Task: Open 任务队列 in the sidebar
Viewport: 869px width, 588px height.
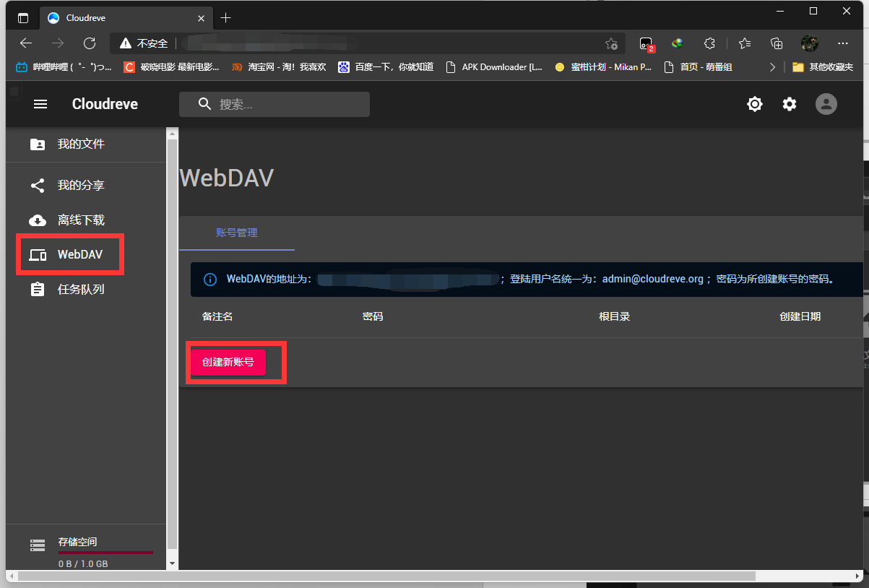Action: [x=86, y=290]
